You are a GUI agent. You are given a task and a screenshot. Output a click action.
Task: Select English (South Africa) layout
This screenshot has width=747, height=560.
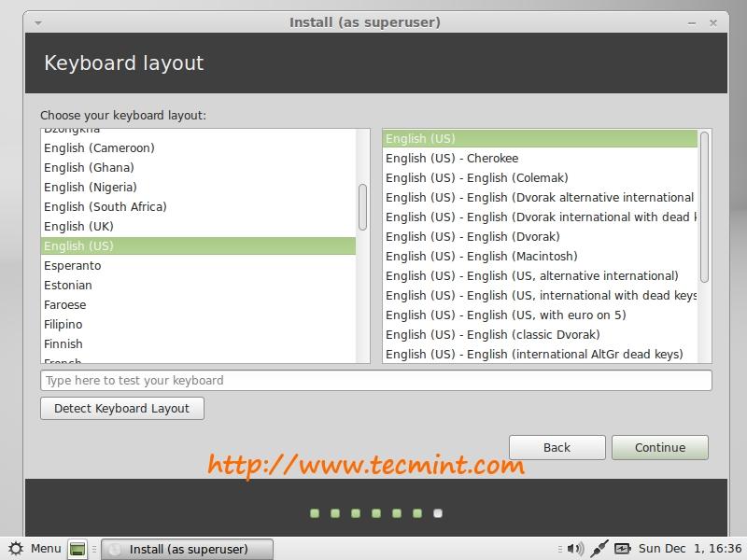tap(198, 206)
